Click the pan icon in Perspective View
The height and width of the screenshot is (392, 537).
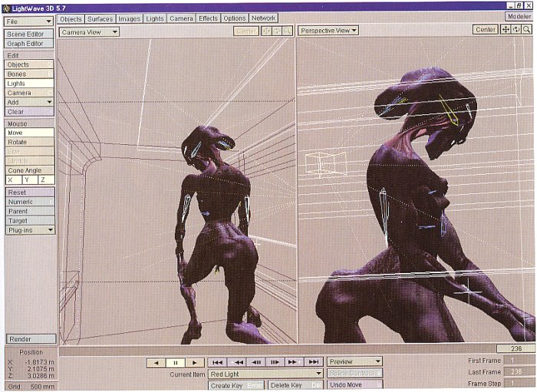pos(506,30)
